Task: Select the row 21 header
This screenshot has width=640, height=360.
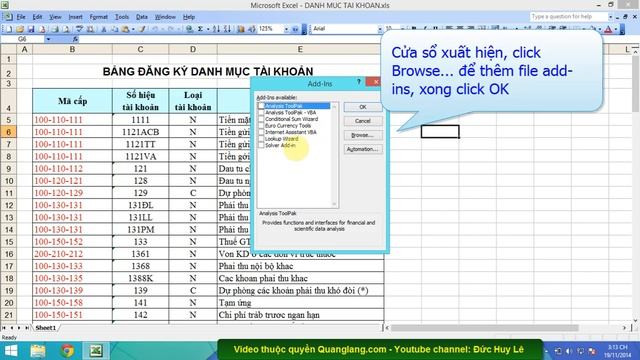Action: (9, 315)
